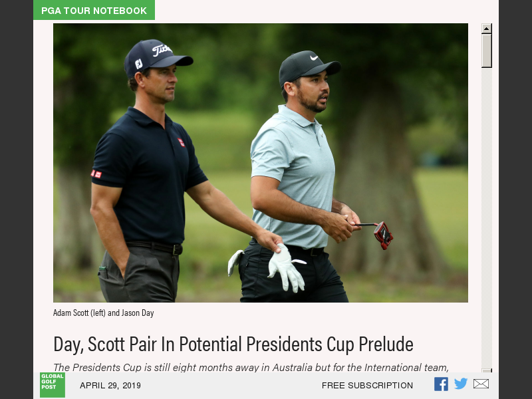Click the scrollbar down arrow
This screenshot has width=532, height=399.
(487, 370)
